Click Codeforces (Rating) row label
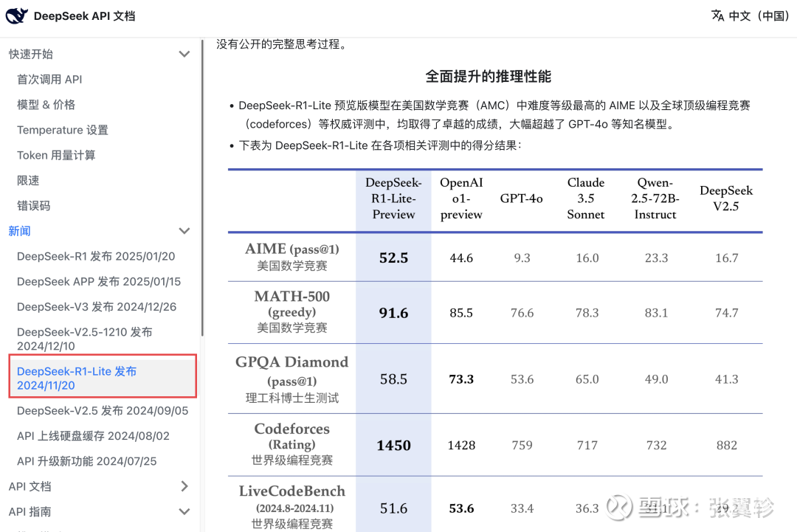 coord(291,445)
